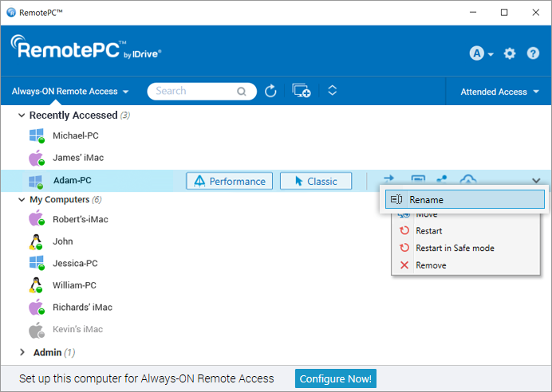
Task: Click grey Apple icon beside Kevin's iMac
Action: [37, 331]
